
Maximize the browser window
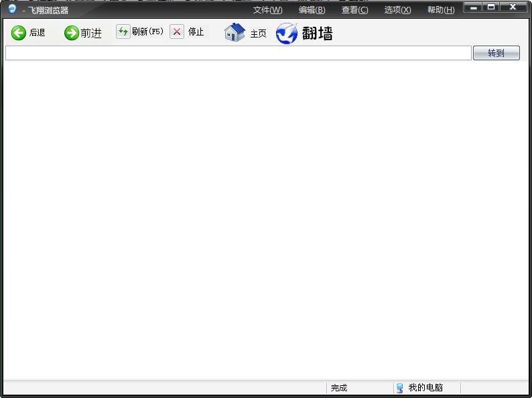pos(490,7)
